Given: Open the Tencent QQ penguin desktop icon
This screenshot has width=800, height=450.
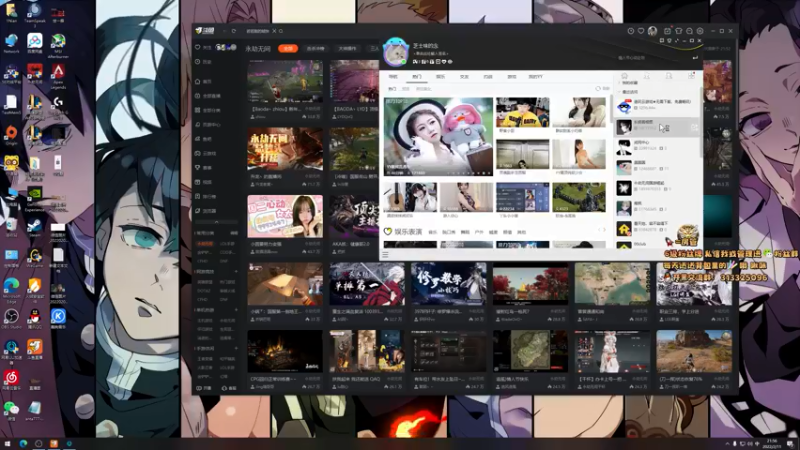Looking at the screenshot, I should [35, 318].
